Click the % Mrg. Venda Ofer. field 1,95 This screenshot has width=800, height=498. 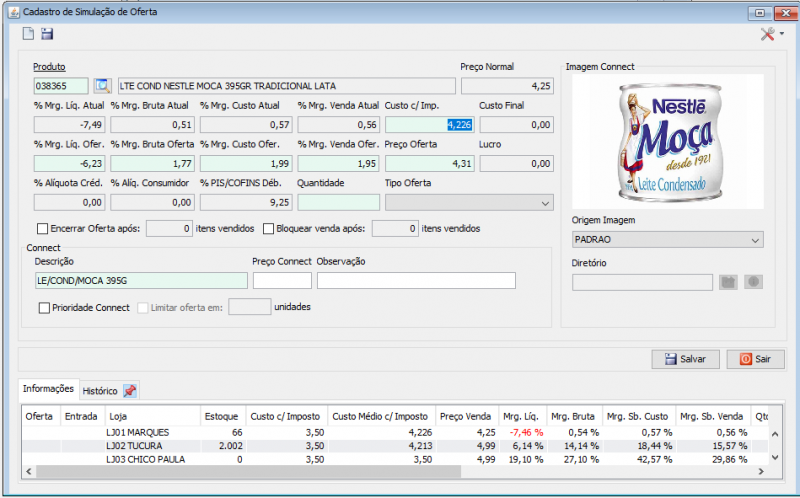tap(339, 164)
